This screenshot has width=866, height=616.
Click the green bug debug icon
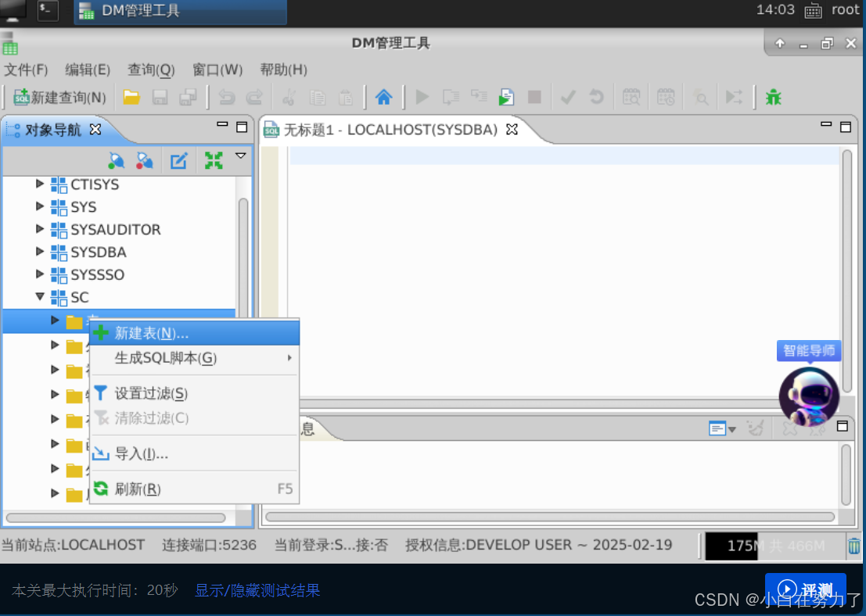click(773, 98)
